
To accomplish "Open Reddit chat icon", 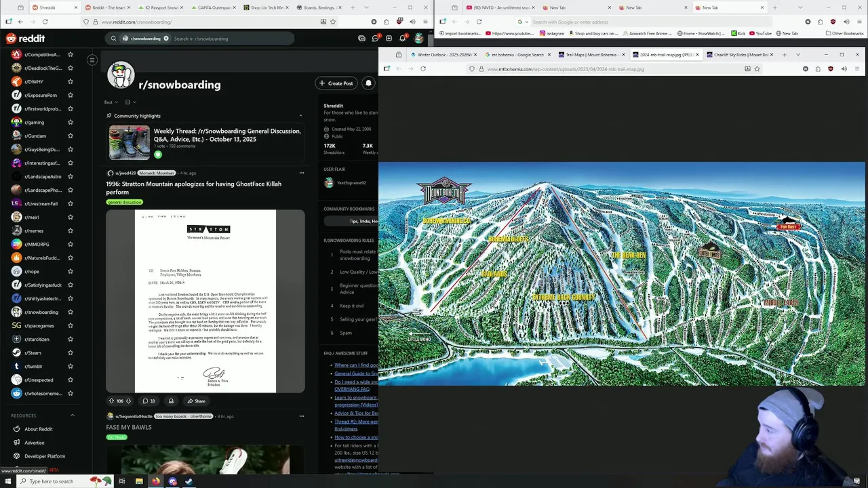I will pos(375,39).
